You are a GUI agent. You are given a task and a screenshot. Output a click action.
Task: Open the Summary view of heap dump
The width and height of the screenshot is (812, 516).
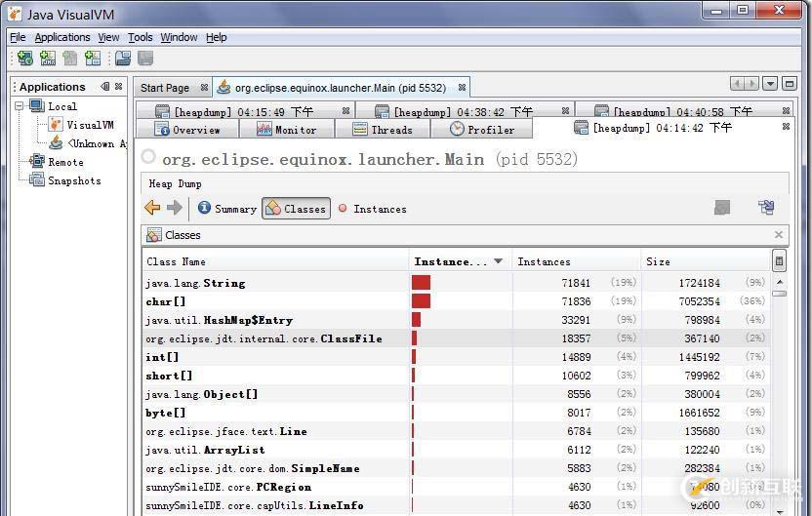(226, 209)
